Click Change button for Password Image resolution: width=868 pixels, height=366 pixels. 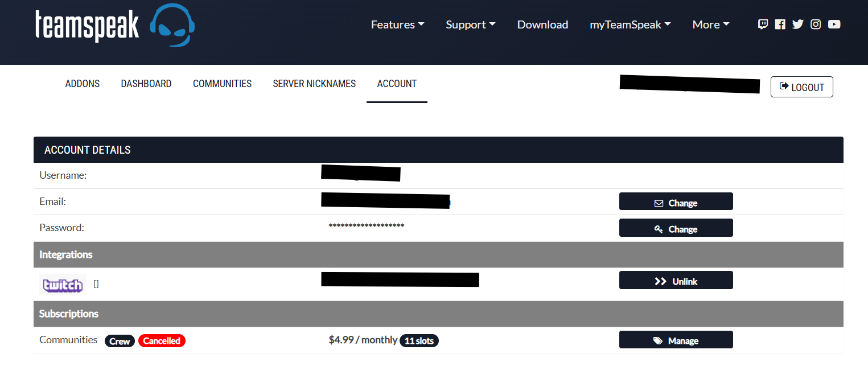pyautogui.click(x=676, y=228)
